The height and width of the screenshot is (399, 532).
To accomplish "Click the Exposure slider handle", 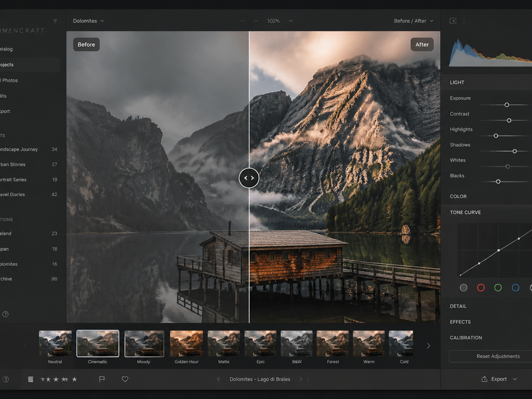I will point(507,105).
